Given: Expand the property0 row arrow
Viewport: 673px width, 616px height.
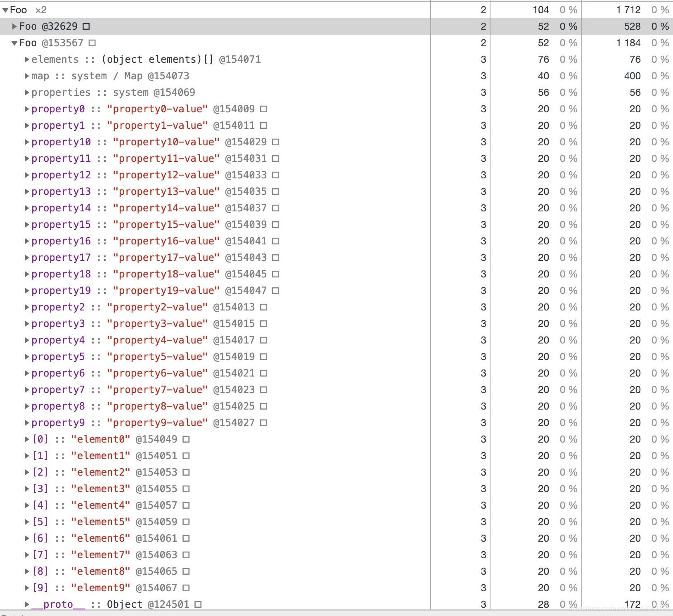Looking at the screenshot, I should [x=27, y=109].
